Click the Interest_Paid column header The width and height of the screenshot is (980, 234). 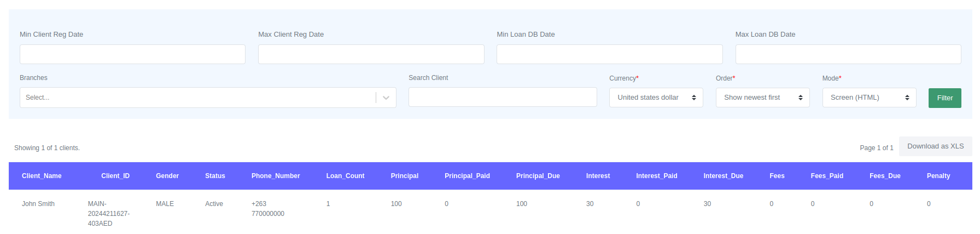656,176
